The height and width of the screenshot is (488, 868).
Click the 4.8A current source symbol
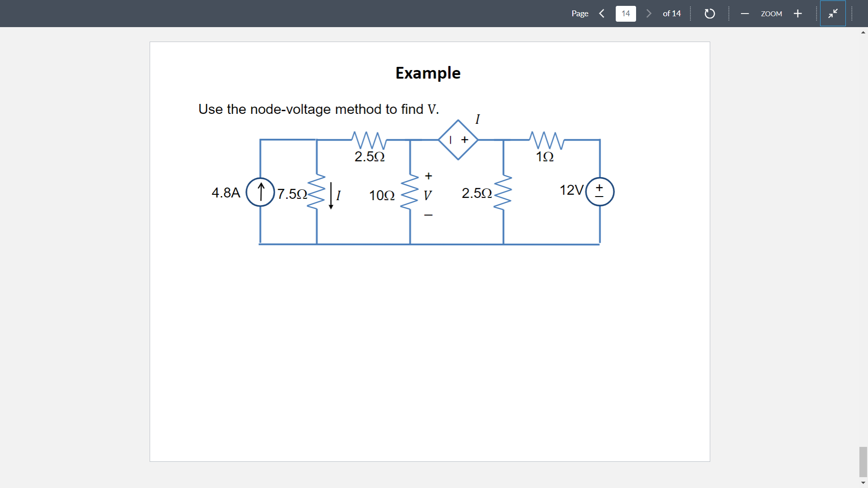coord(260,192)
